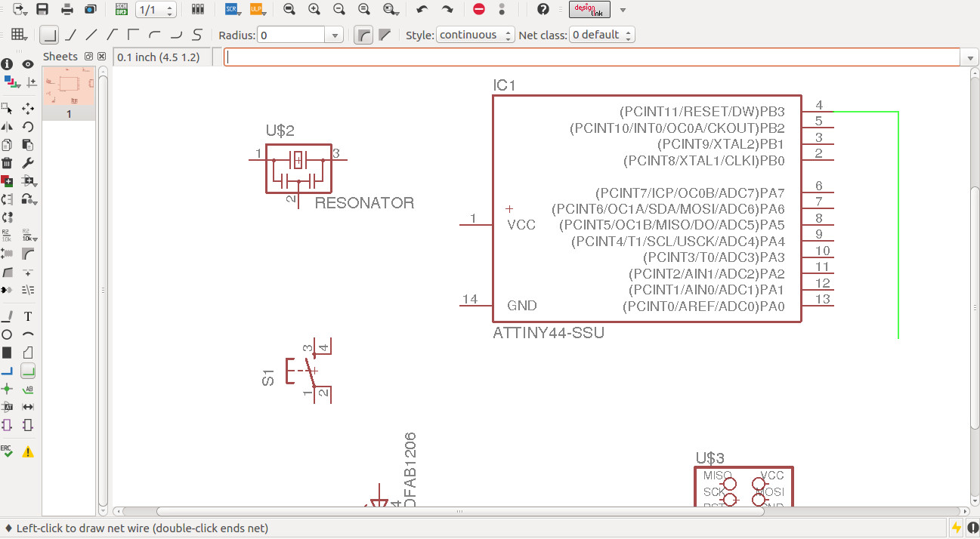Image resolution: width=980 pixels, height=539 pixels.
Task: Open Help with question mark icon
Action: click(x=543, y=10)
